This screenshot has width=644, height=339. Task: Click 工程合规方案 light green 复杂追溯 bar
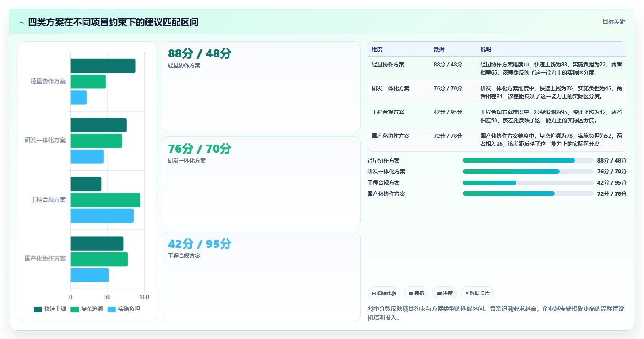coord(105,200)
